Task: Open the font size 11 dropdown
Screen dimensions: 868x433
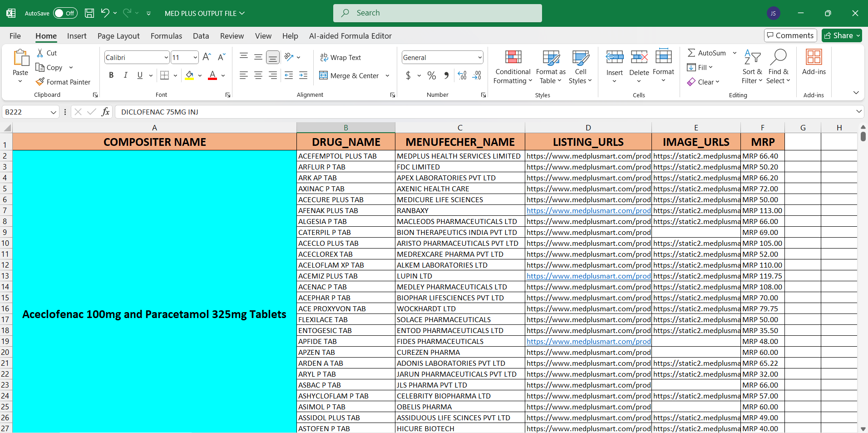Action: tap(195, 57)
